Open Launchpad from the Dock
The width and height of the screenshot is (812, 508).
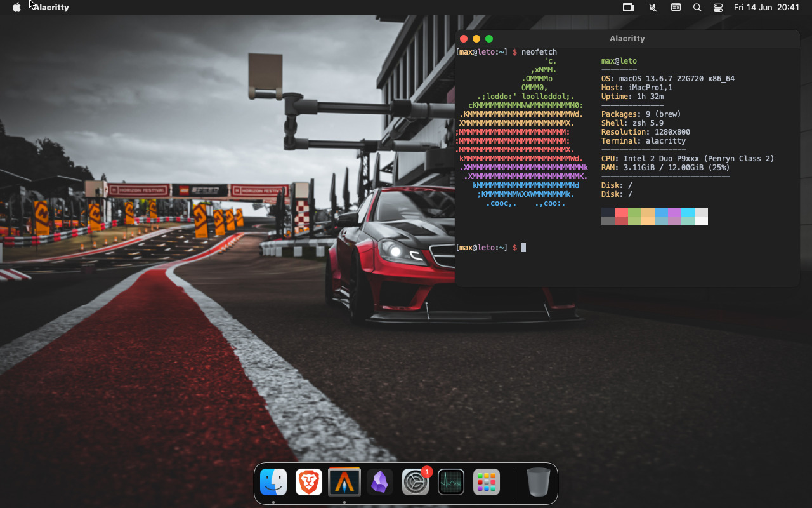(x=487, y=483)
